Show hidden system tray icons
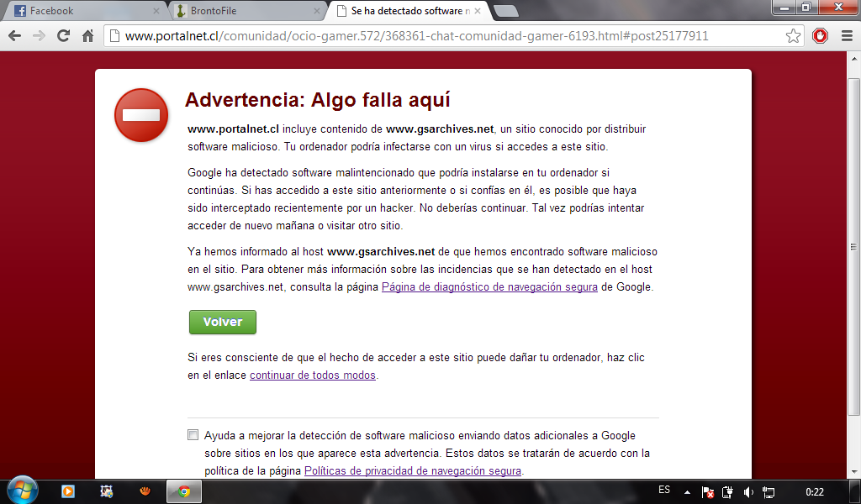 (687, 492)
